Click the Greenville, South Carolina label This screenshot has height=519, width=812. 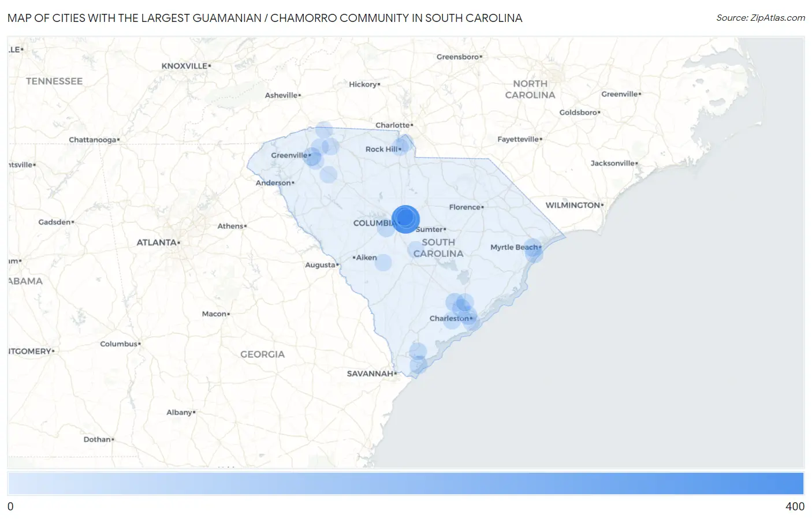pos(289,155)
